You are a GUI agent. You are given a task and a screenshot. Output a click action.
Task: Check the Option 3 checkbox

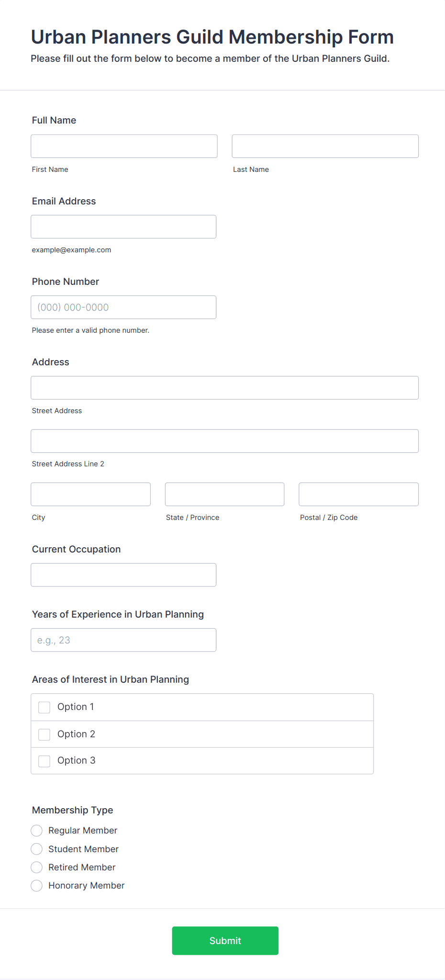[44, 761]
